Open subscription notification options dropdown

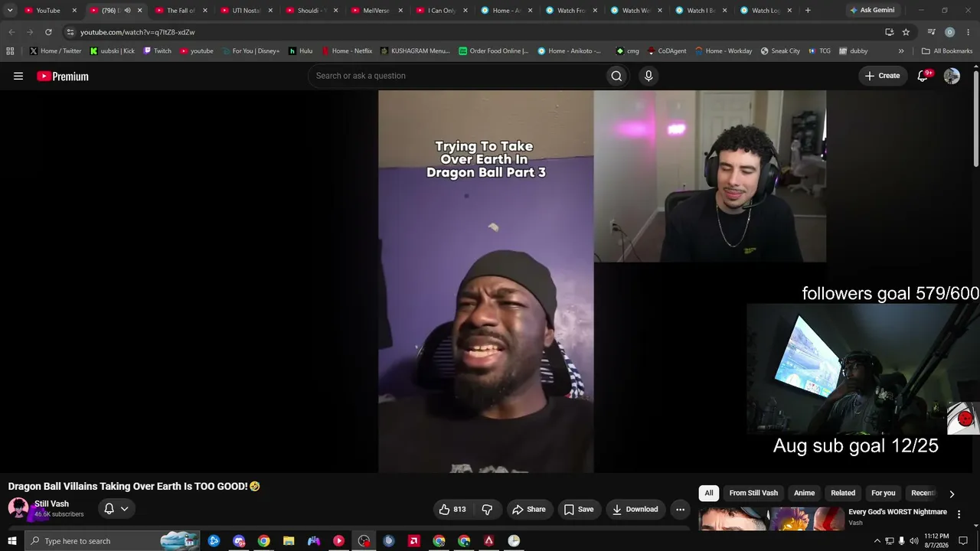click(x=116, y=509)
